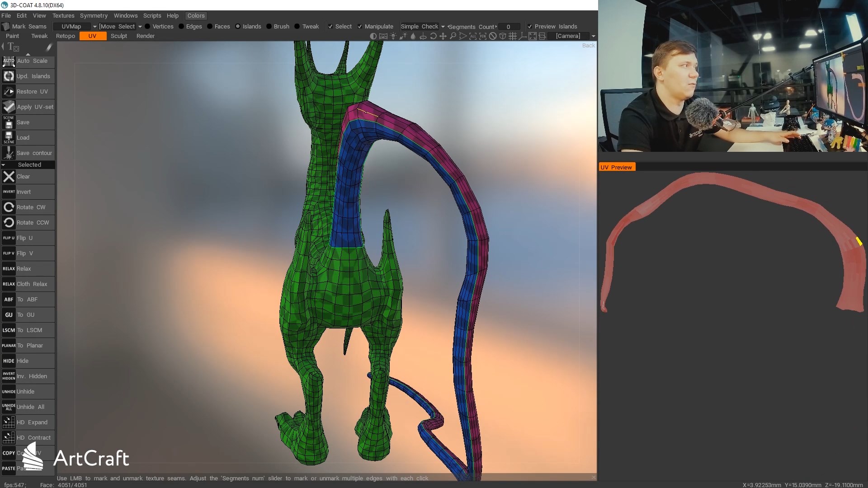Click the Save contour icon

[9, 153]
